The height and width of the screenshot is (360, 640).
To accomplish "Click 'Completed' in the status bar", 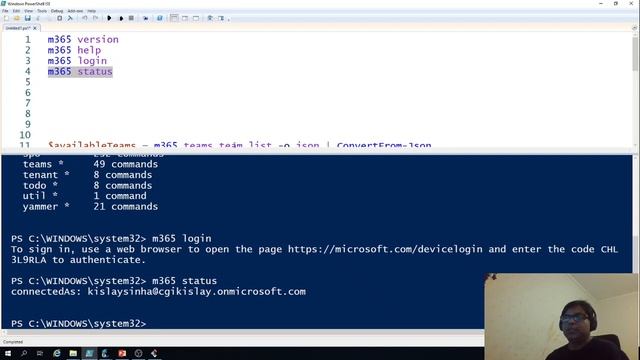I will click(x=13, y=342).
